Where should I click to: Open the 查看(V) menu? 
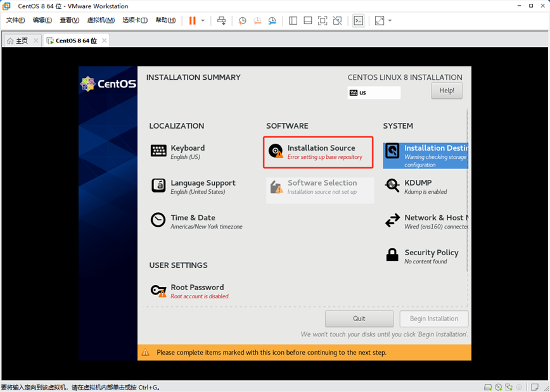pyautogui.click(x=70, y=20)
